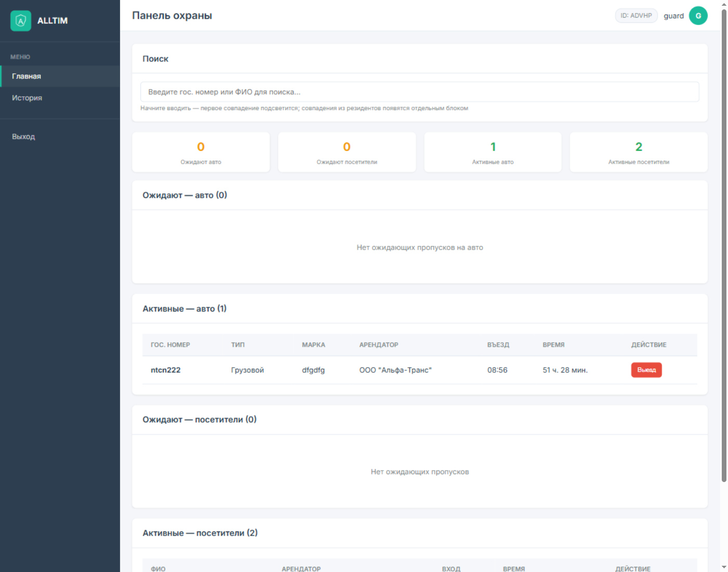Select the Ожидают посетители counter card

coord(347,152)
